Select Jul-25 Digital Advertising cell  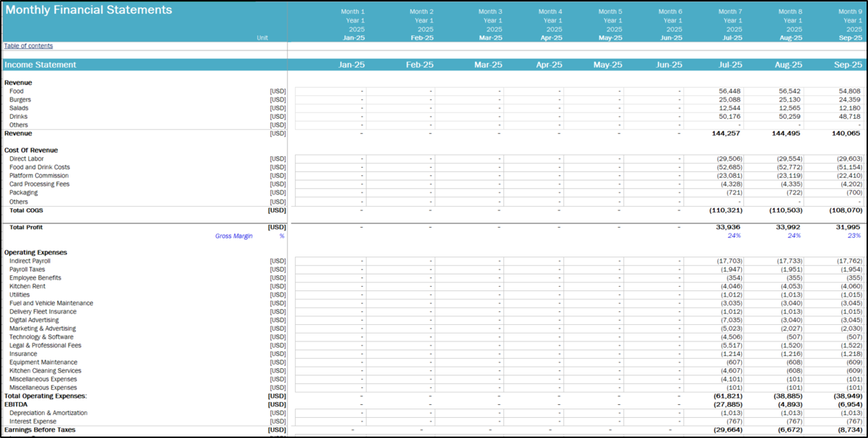pyautogui.click(x=730, y=320)
